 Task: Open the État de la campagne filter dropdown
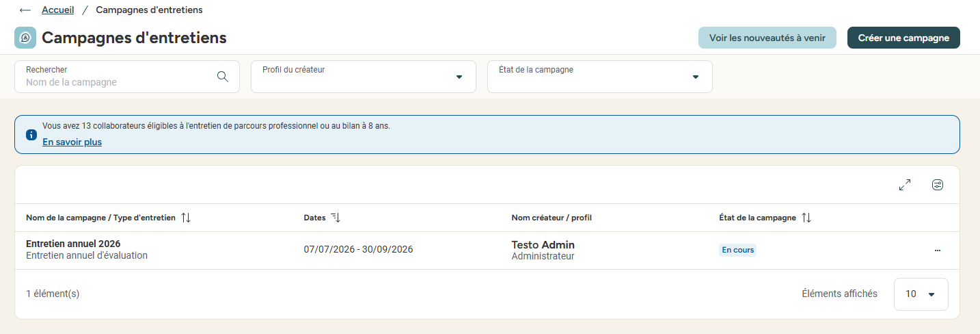pos(600,77)
